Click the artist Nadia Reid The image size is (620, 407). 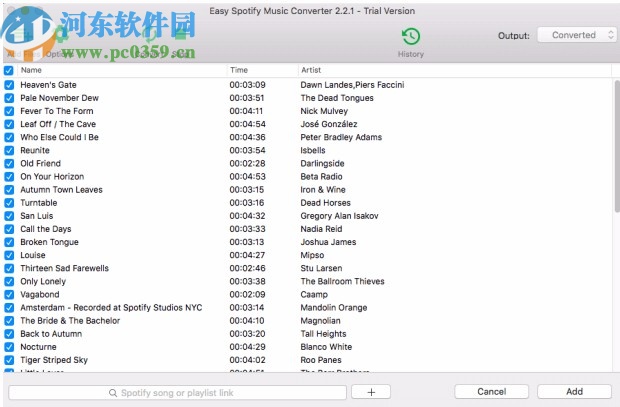tap(321, 229)
